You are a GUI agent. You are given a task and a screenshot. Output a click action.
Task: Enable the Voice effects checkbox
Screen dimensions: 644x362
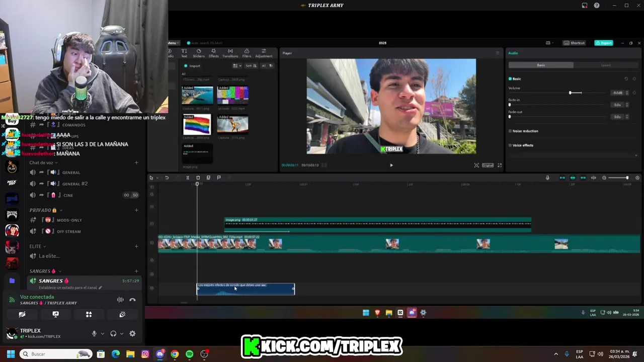(510, 145)
